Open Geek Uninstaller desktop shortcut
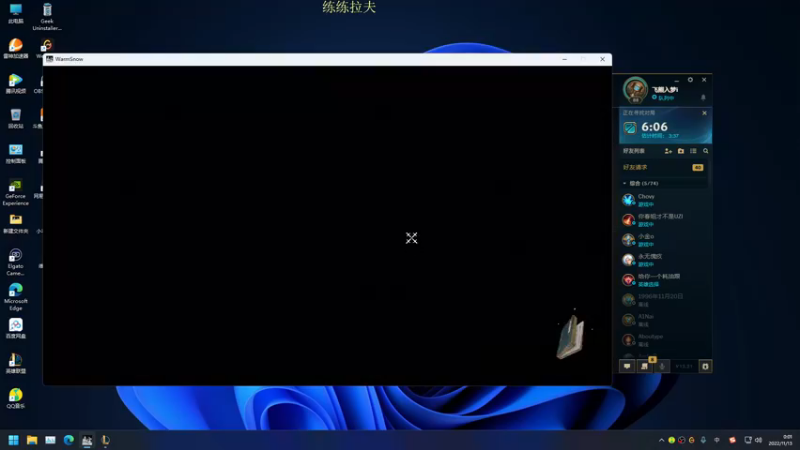800x450 pixels. point(47,16)
